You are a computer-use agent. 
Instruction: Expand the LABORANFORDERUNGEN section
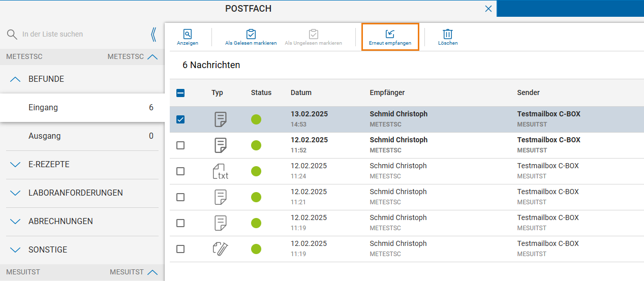pos(16,193)
